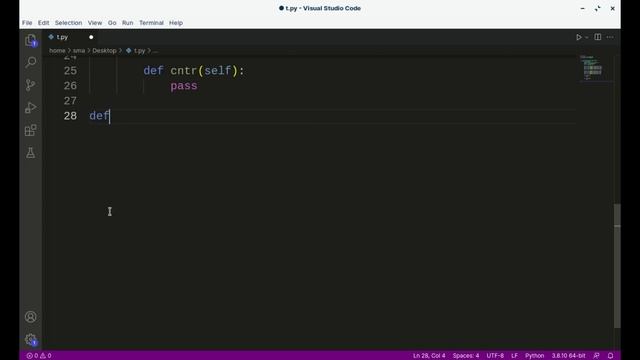The width and height of the screenshot is (640, 360).
Task: Open the Go menu
Action: tap(112, 23)
